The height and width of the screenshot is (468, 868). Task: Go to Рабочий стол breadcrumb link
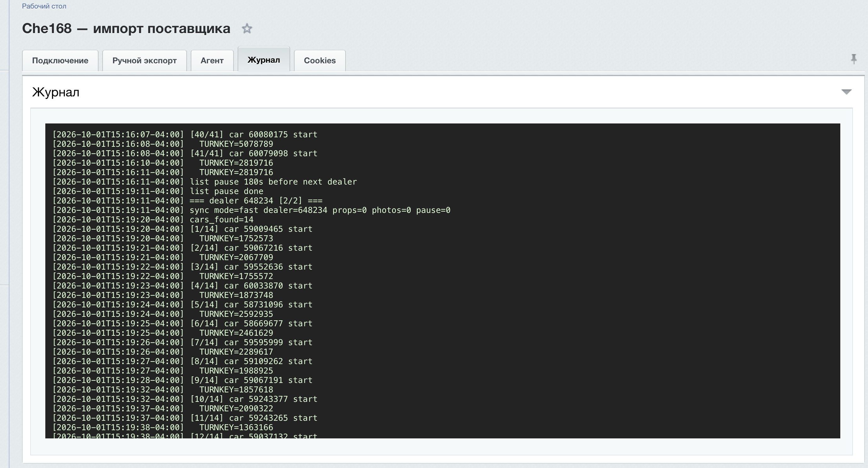(44, 6)
